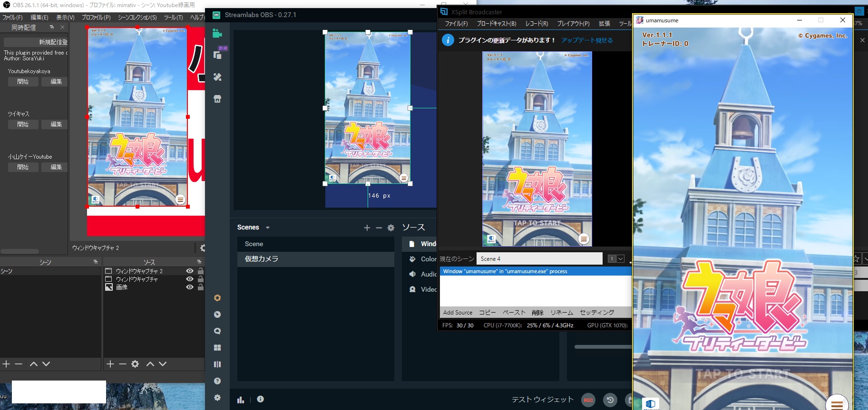Open the layout/copy icon with the 新規 badge

click(x=217, y=55)
